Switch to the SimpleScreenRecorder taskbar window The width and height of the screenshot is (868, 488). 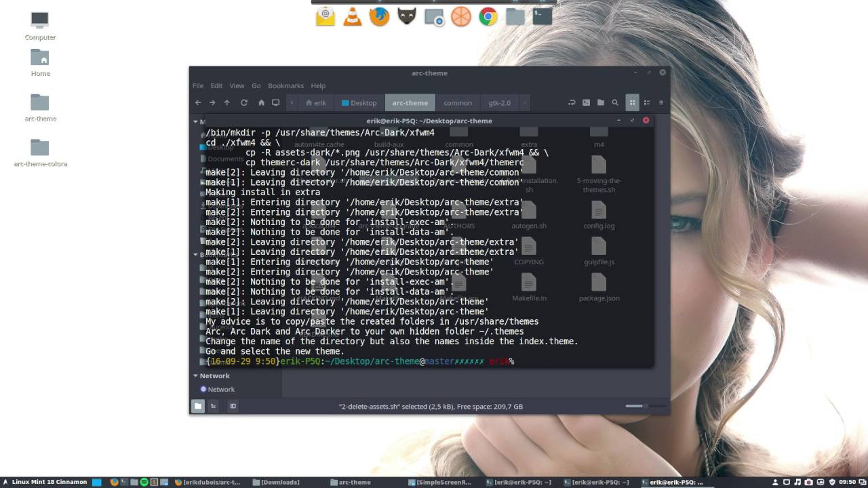point(440,482)
